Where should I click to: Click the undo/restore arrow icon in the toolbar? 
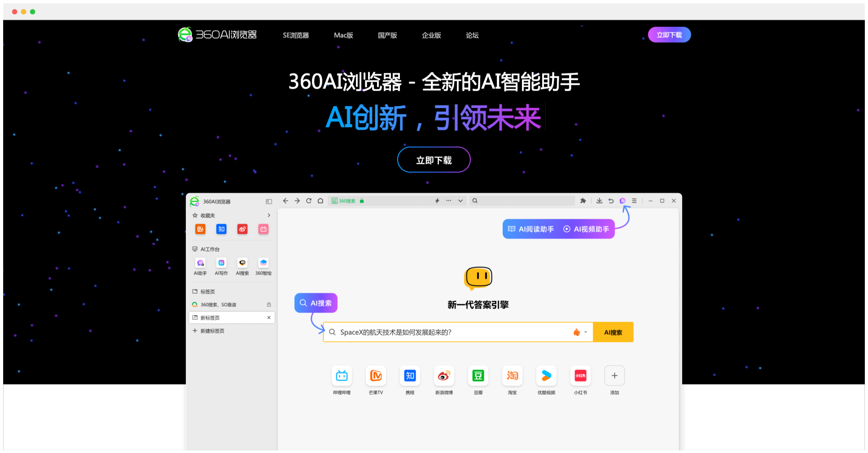(x=611, y=201)
